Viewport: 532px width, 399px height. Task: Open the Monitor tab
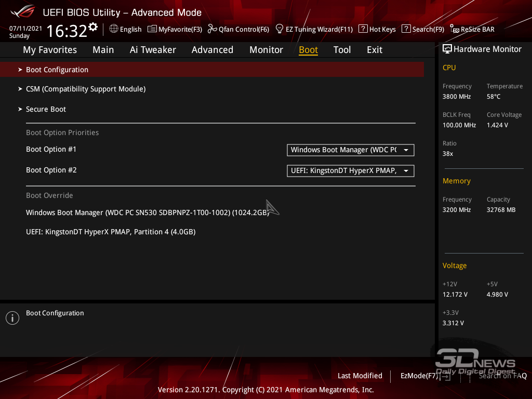[x=267, y=50]
